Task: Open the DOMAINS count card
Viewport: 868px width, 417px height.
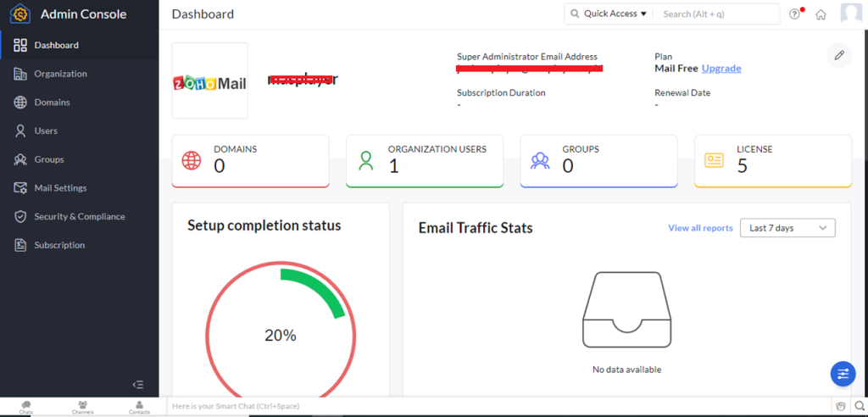Action: [x=251, y=161]
